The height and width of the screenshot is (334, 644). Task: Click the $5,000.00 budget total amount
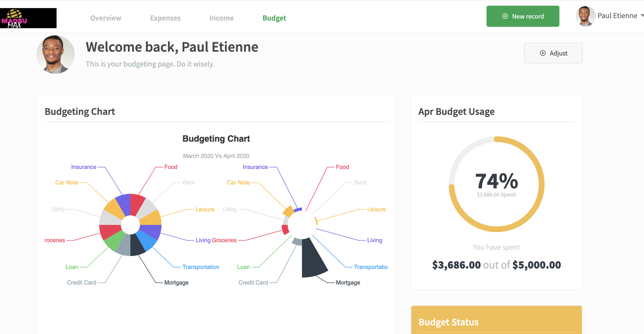pyautogui.click(x=537, y=265)
